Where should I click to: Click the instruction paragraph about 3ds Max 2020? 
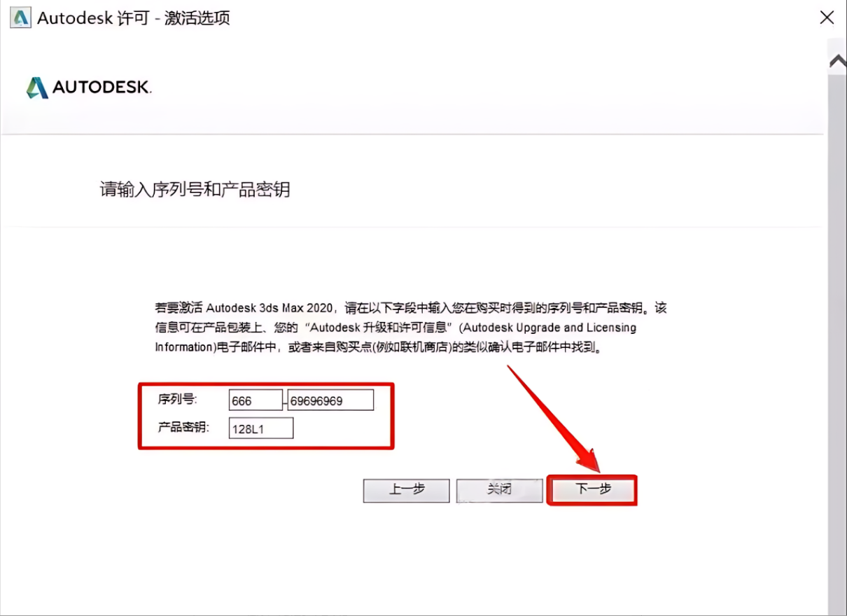[411, 328]
